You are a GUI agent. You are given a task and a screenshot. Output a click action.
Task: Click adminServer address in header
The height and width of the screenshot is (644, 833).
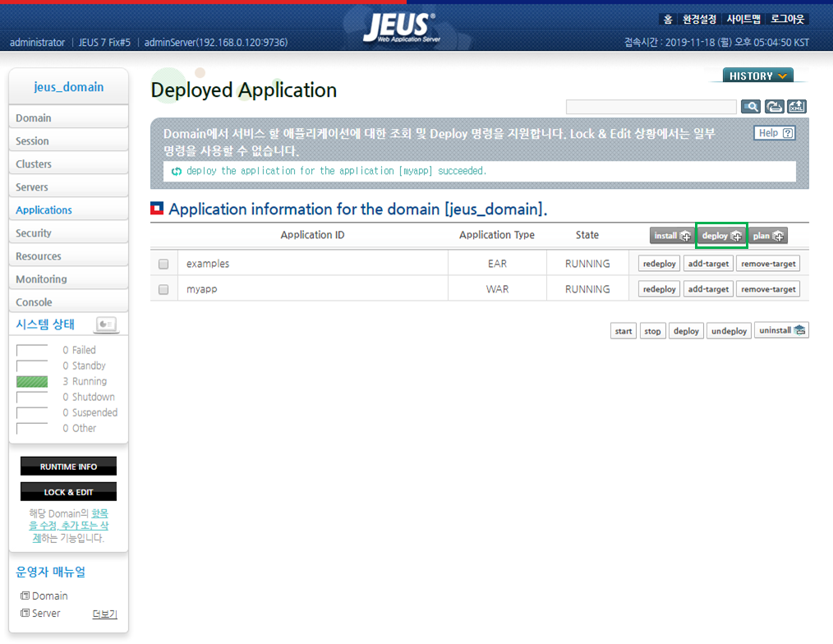pyautogui.click(x=216, y=43)
